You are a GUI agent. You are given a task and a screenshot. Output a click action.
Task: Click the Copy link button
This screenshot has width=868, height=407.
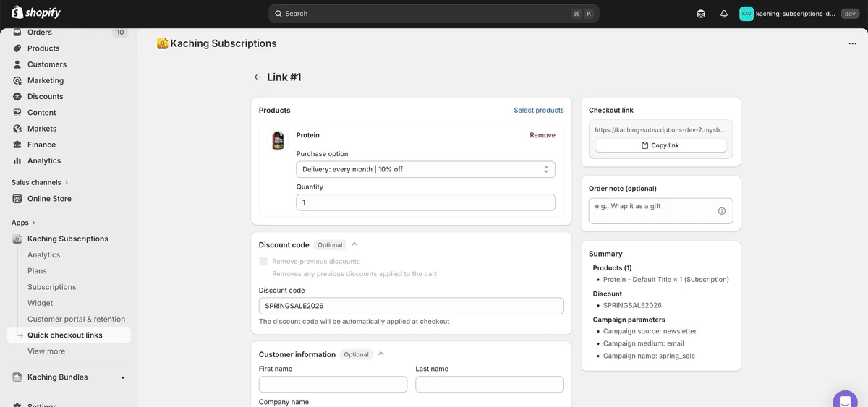(x=660, y=145)
